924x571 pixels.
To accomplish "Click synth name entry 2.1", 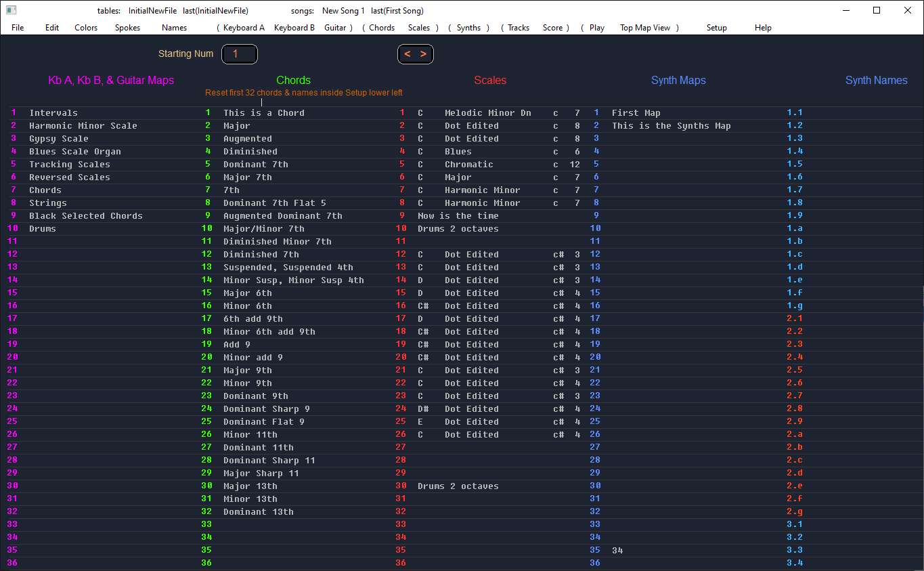I will tap(794, 319).
